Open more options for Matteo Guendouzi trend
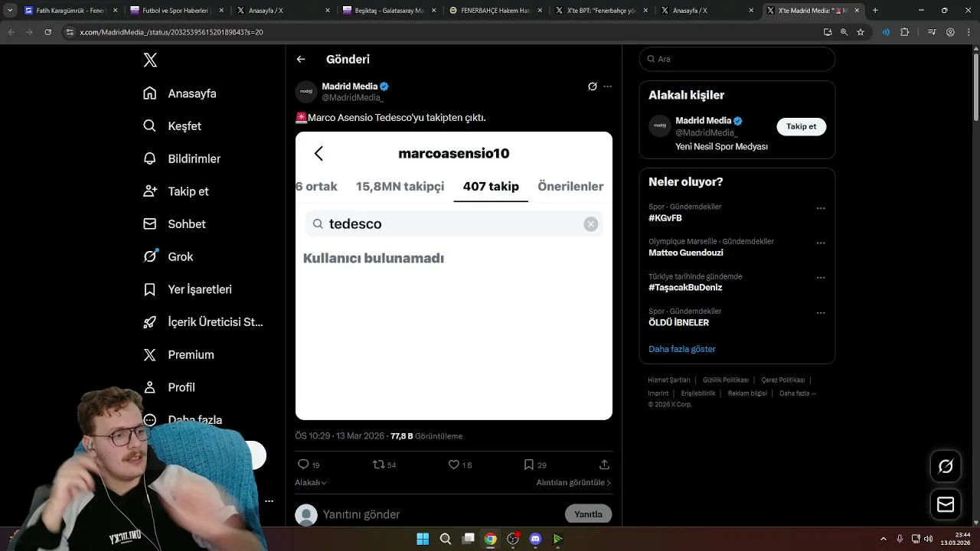 point(821,243)
